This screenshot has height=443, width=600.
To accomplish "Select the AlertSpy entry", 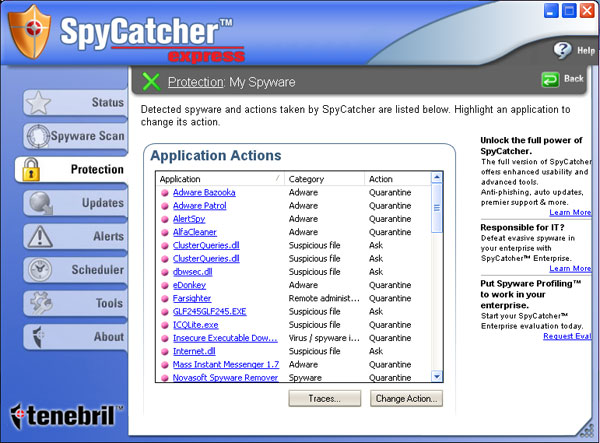I will pos(189,219).
